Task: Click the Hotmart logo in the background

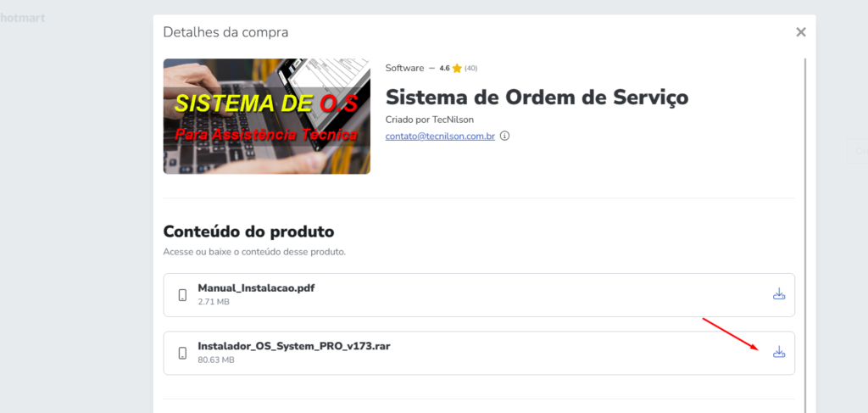Action: (22, 18)
